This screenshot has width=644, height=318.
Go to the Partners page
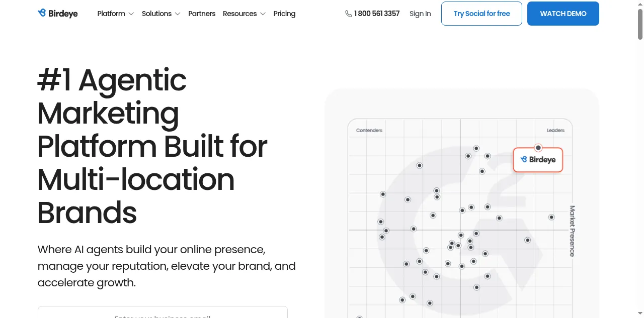click(x=202, y=14)
